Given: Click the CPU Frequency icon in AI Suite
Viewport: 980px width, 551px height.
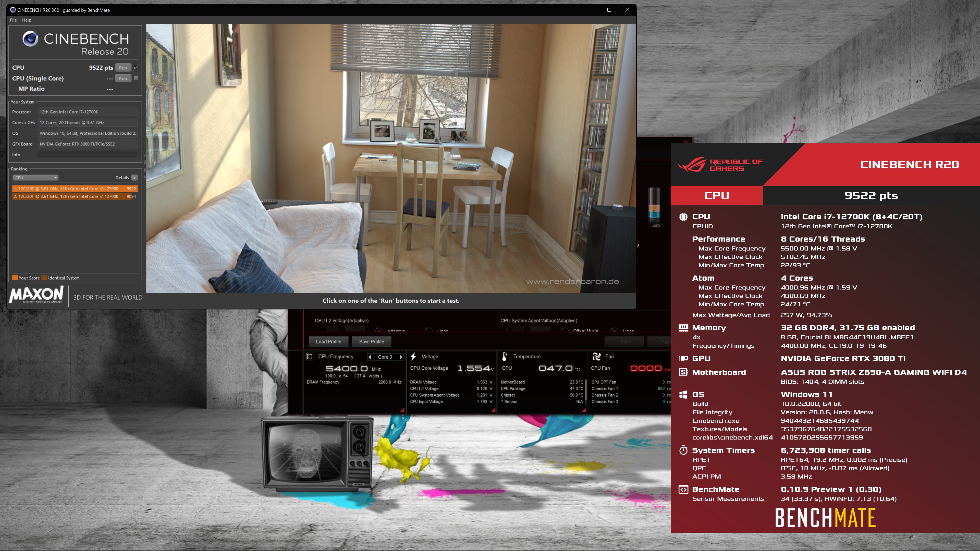Looking at the screenshot, I should 310,357.
